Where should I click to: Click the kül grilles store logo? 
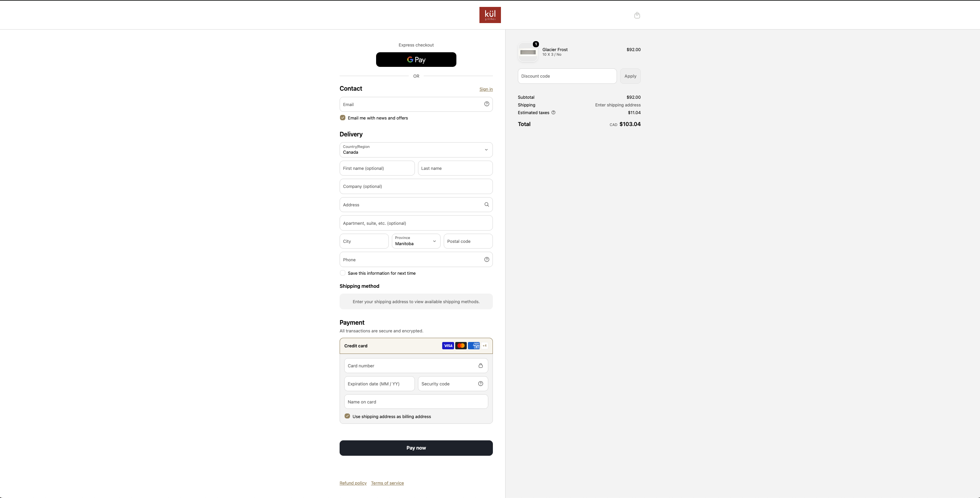coord(490,15)
